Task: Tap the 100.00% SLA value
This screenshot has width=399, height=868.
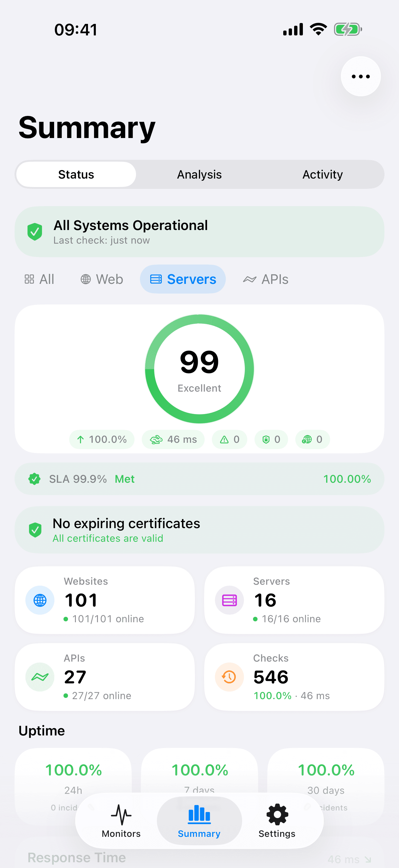Action: pyautogui.click(x=347, y=479)
